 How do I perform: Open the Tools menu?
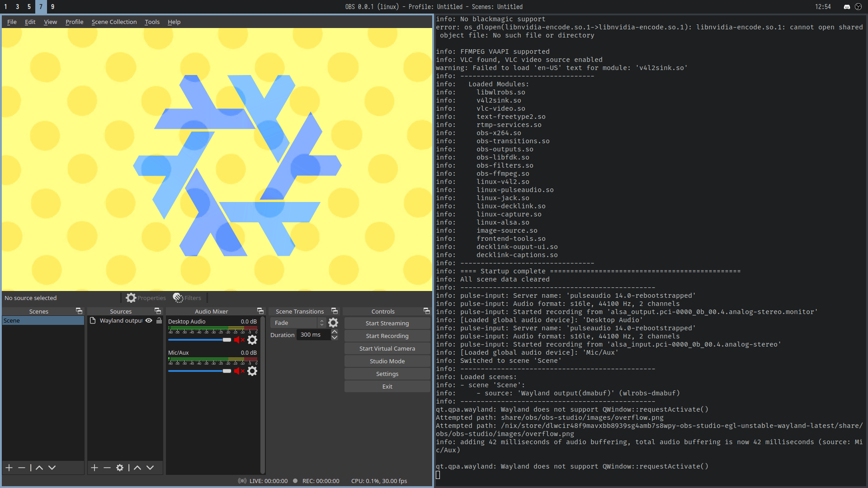(152, 22)
